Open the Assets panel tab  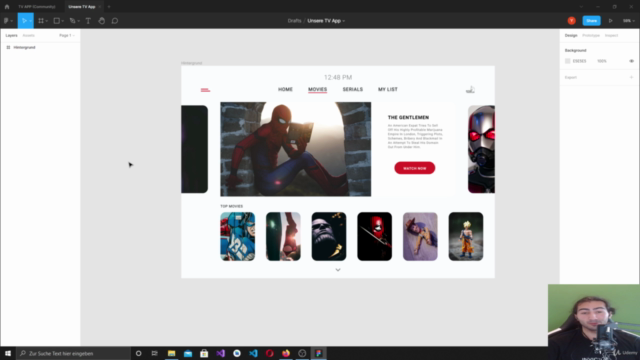point(29,36)
